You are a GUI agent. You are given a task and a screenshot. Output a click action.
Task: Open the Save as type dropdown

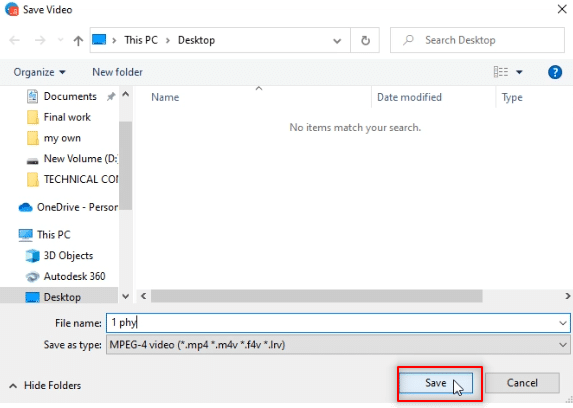(338, 345)
